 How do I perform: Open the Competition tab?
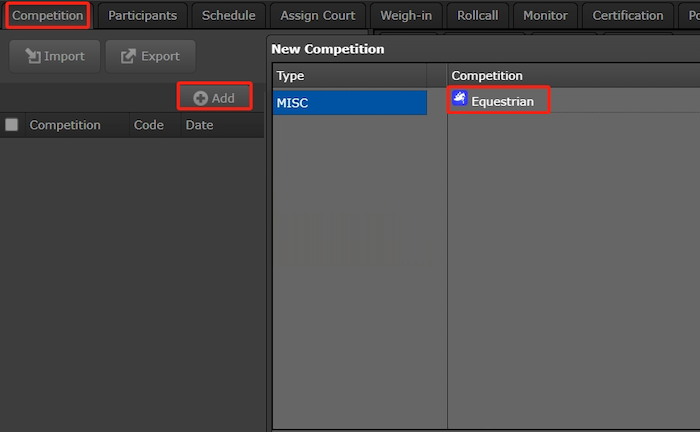(47, 15)
